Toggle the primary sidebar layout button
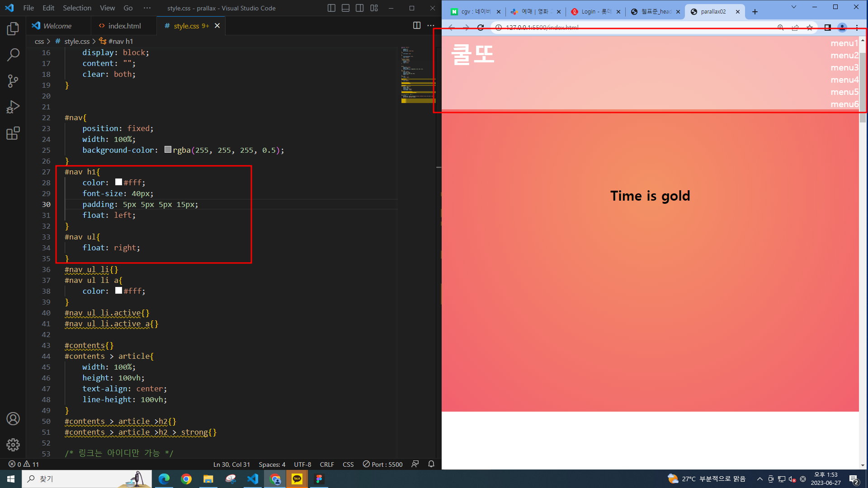 point(331,8)
